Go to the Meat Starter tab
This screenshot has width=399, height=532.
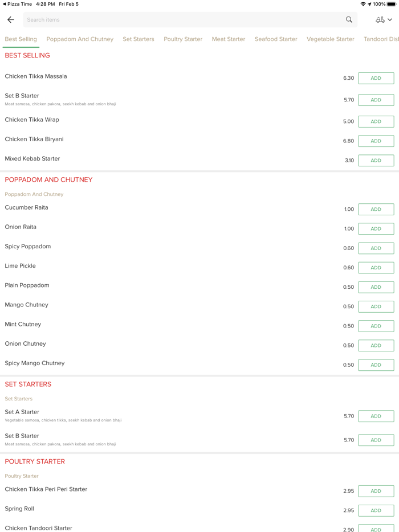pos(229,39)
